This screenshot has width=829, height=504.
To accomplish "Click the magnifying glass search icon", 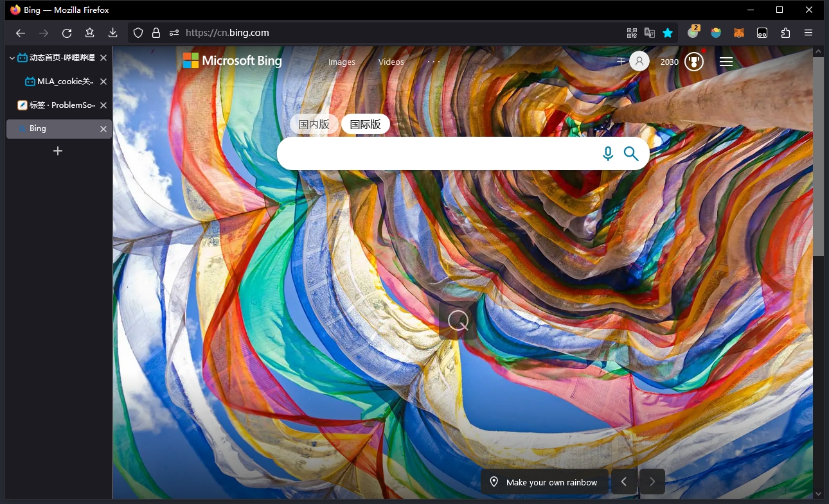I will (631, 154).
